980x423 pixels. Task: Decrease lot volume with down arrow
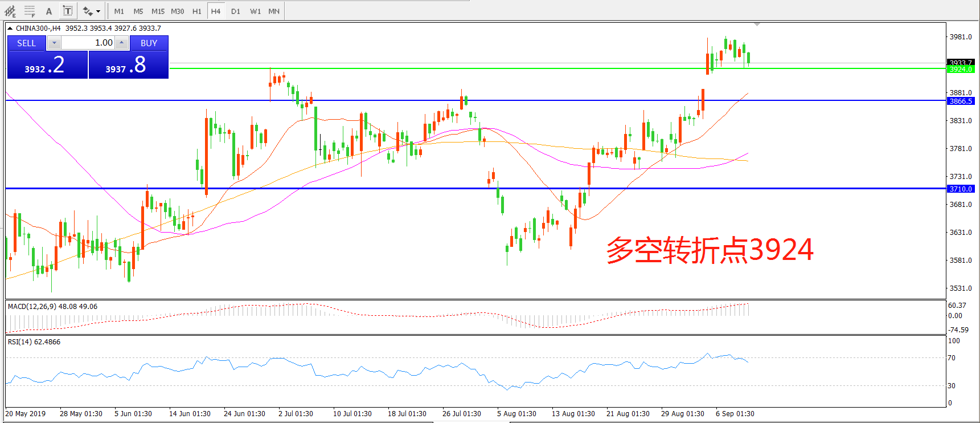pos(54,43)
